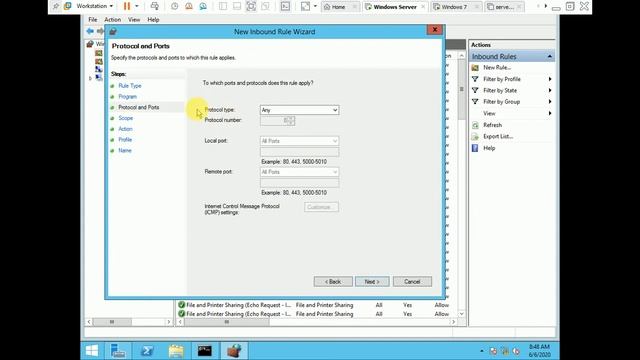Open the VMware console view icon
640x360 pixels.
[285, 6]
